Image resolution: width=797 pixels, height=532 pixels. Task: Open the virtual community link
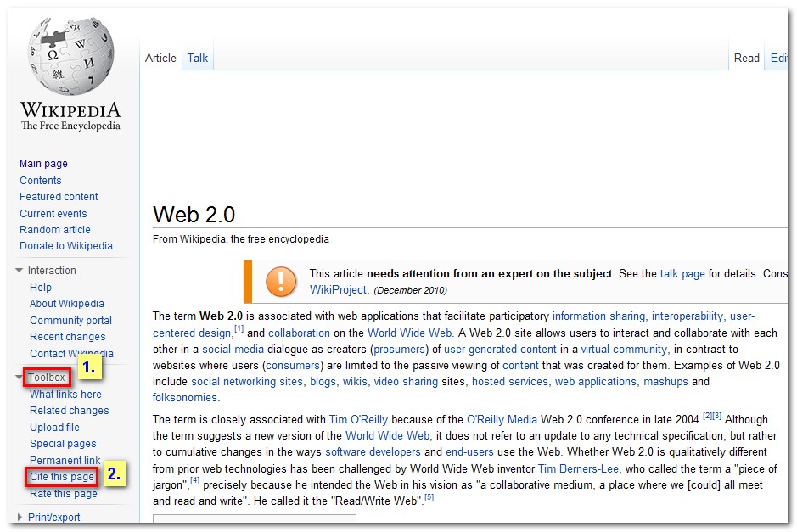pyautogui.click(x=624, y=350)
